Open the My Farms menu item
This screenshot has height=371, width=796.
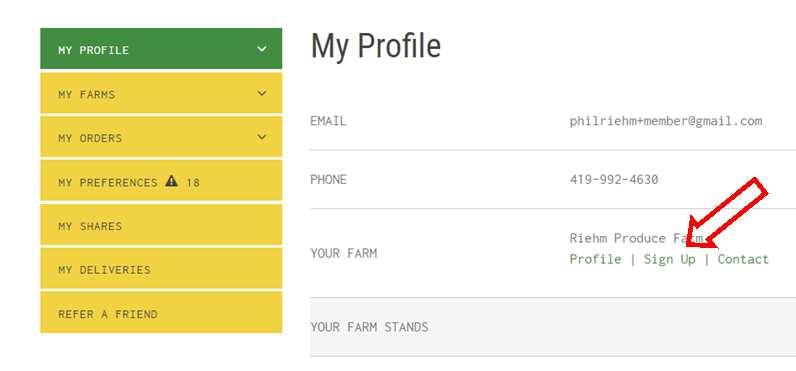pos(161,93)
